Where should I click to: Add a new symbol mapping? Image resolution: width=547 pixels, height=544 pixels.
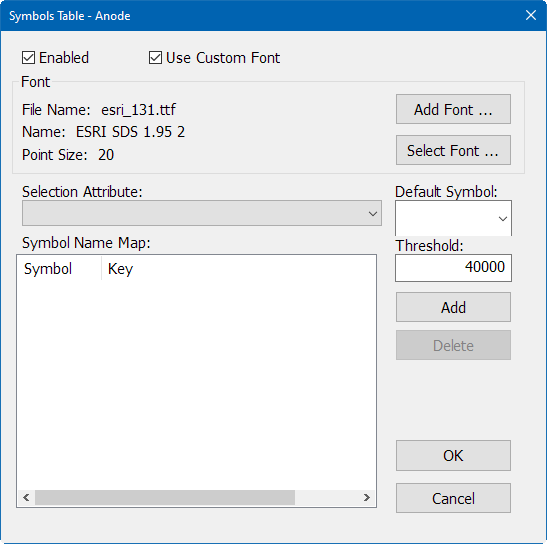click(x=453, y=307)
